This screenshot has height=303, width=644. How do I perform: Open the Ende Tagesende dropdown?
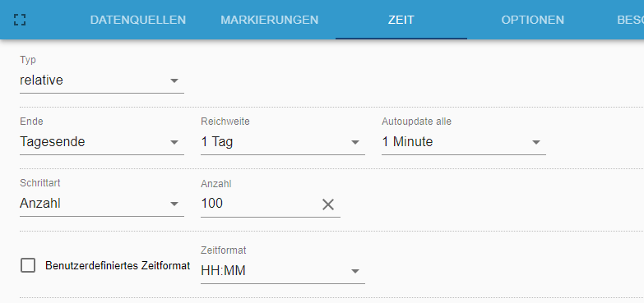tap(102, 142)
